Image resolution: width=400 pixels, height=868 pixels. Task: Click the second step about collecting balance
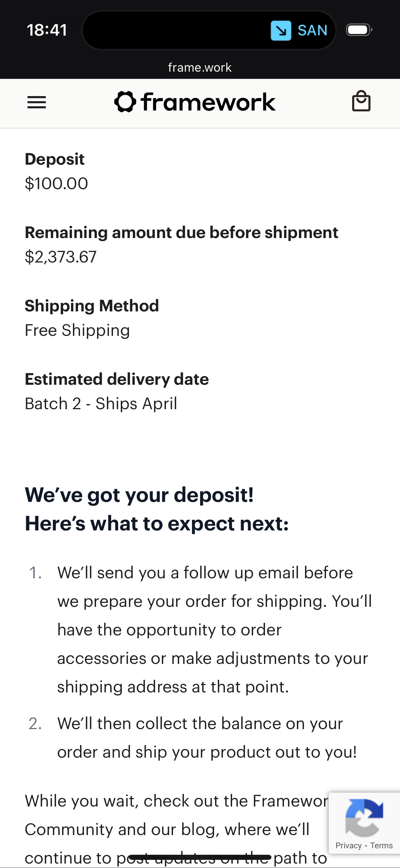207,738
